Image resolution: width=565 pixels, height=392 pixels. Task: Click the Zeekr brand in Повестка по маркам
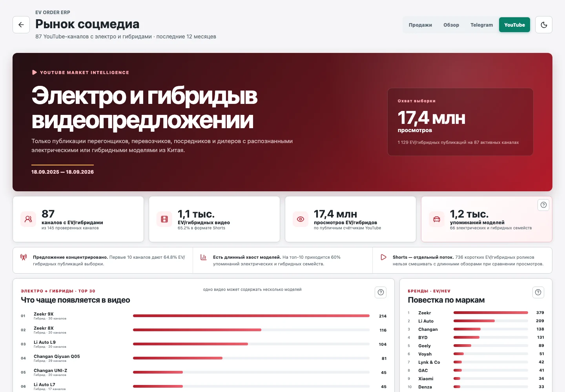425,313
